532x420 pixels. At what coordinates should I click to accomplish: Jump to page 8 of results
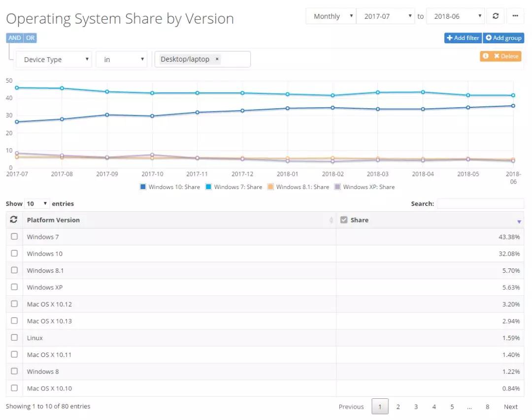point(487,406)
